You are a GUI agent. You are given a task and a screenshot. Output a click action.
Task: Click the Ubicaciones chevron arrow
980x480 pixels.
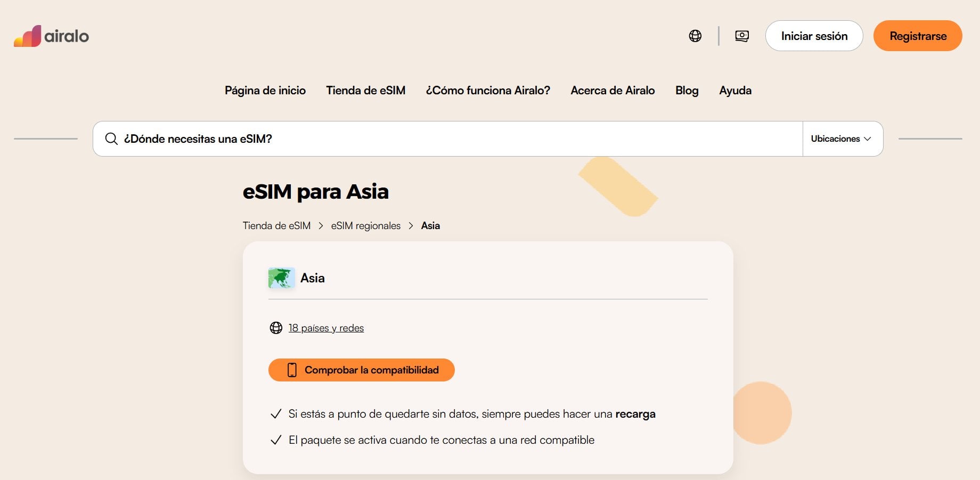[868, 139]
